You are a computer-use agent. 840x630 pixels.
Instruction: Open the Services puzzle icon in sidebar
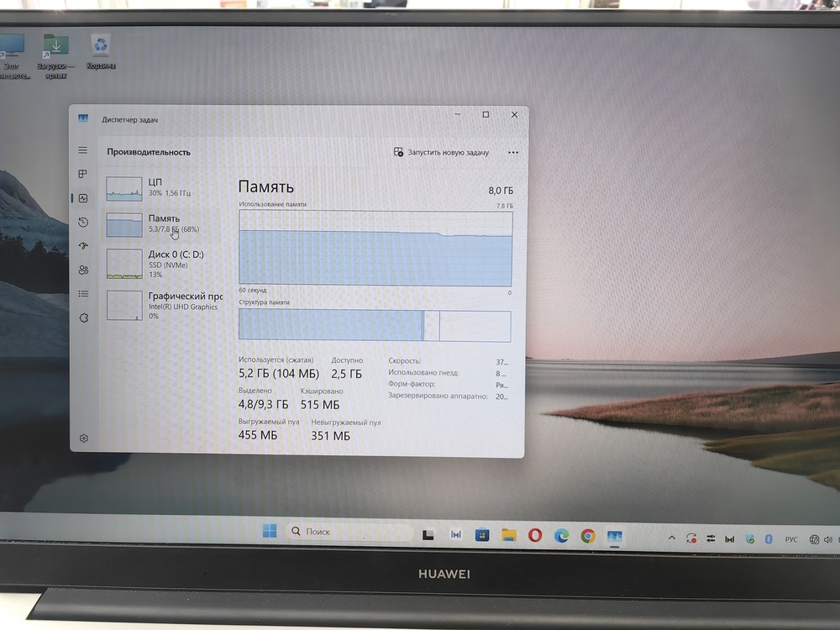click(x=83, y=318)
